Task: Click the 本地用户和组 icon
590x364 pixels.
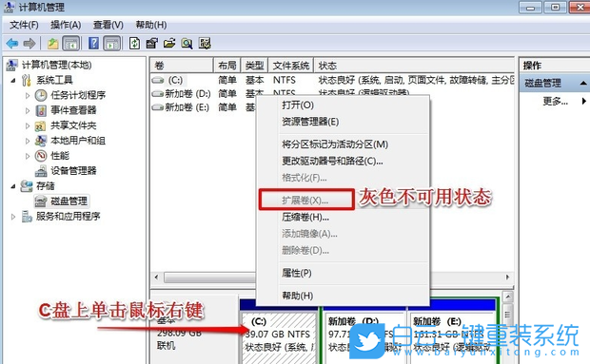Action: [x=40, y=141]
